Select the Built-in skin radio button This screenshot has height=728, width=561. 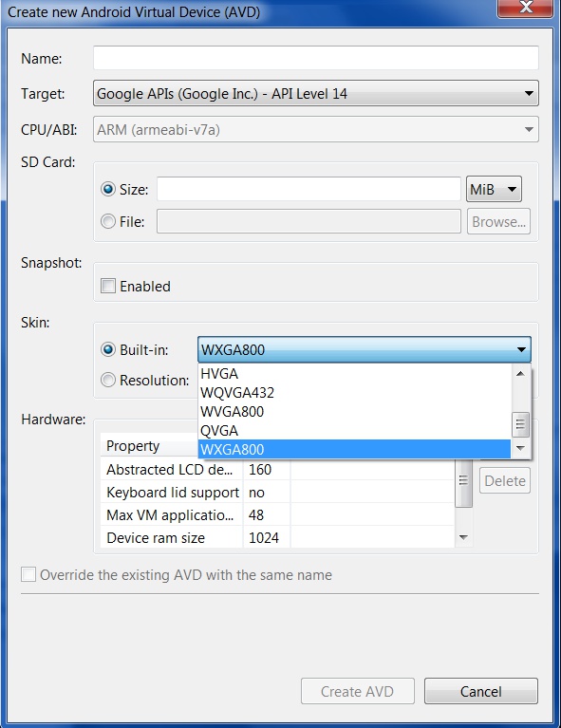pyautogui.click(x=108, y=349)
